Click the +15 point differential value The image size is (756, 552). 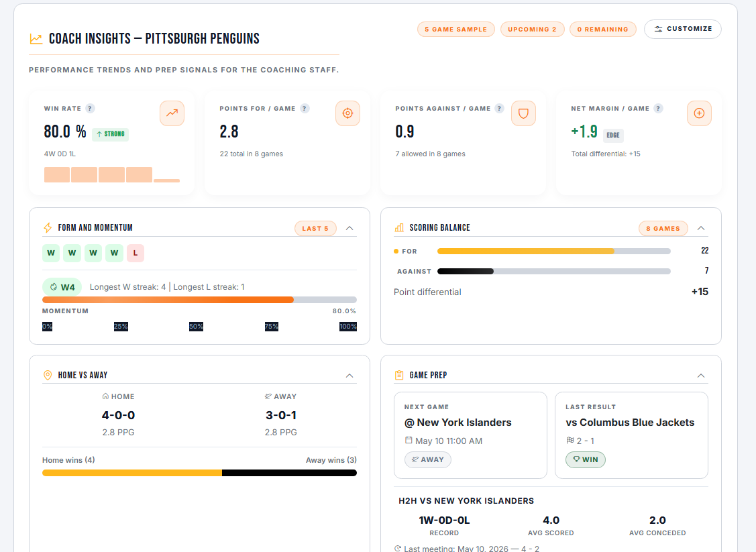(700, 292)
